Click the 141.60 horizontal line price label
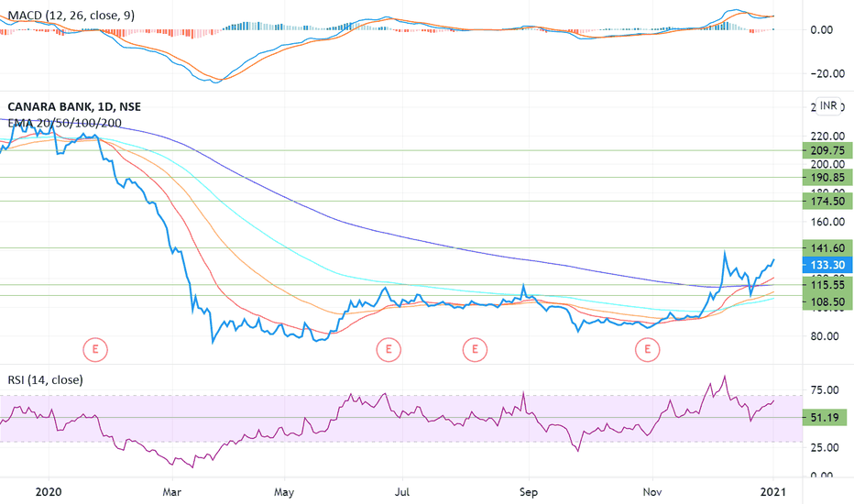854x504 pixels. pos(827,248)
